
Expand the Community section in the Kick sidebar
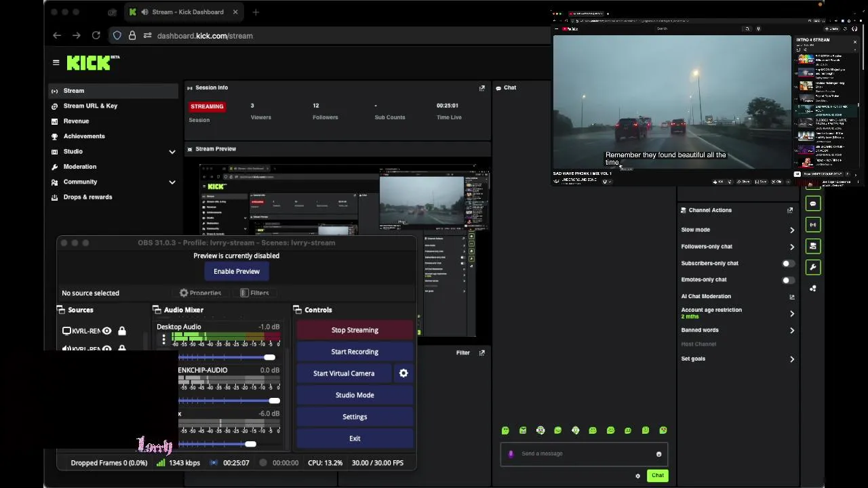tap(172, 182)
